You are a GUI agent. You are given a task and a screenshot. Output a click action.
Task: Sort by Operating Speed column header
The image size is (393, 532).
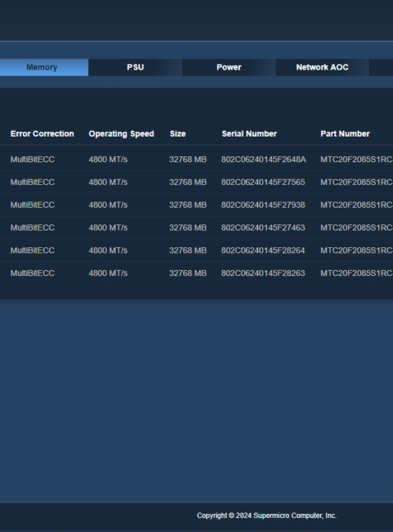click(121, 133)
